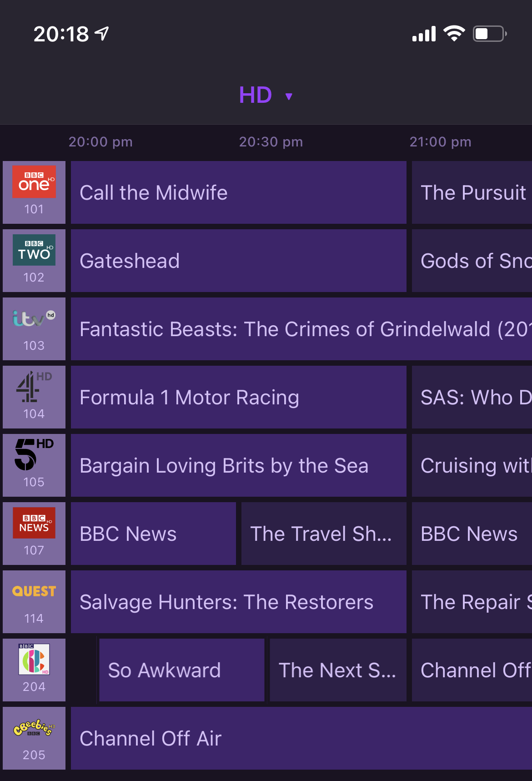Tap the So Awkward programme cell
The height and width of the screenshot is (781, 532).
(181, 670)
